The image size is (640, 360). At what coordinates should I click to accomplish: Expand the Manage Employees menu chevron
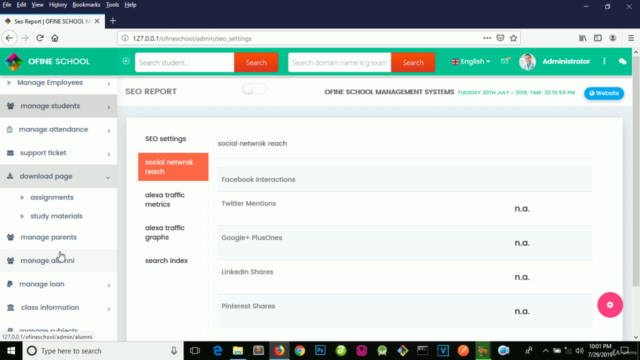click(109, 84)
